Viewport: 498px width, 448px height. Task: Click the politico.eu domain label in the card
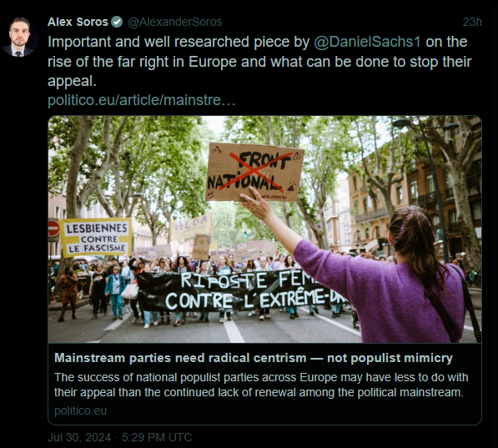click(80, 410)
